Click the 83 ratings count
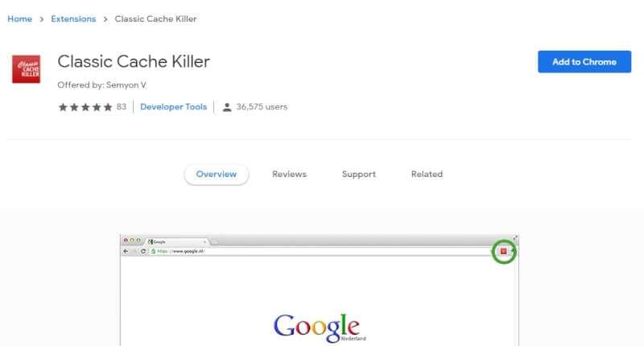This screenshot has width=644, height=346. point(122,107)
